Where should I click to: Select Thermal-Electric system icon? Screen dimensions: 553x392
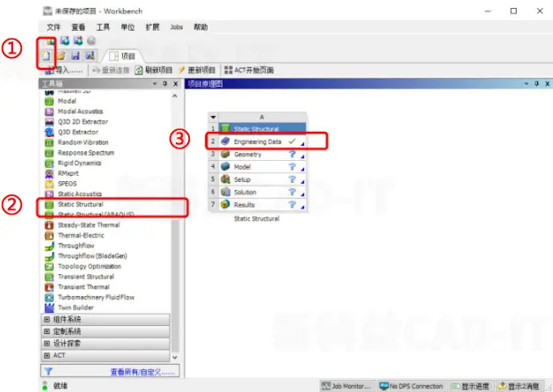(49, 236)
